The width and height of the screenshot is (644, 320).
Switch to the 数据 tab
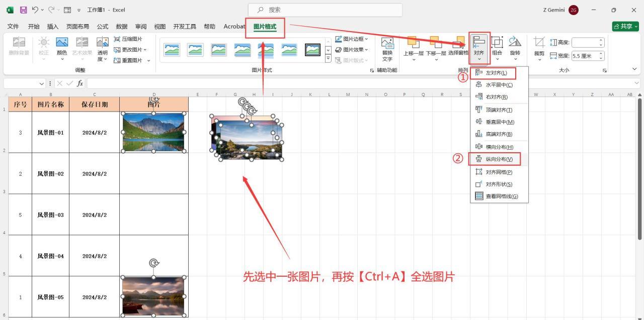click(122, 27)
